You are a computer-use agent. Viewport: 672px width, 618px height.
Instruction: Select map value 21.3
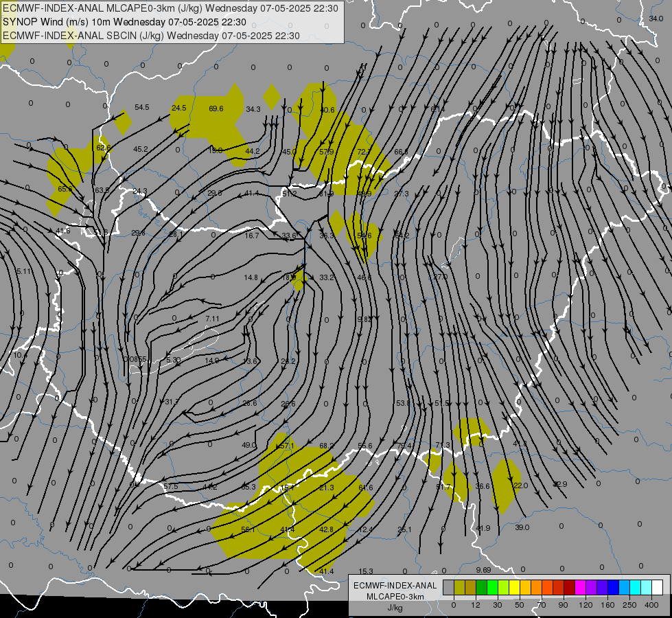click(327, 488)
